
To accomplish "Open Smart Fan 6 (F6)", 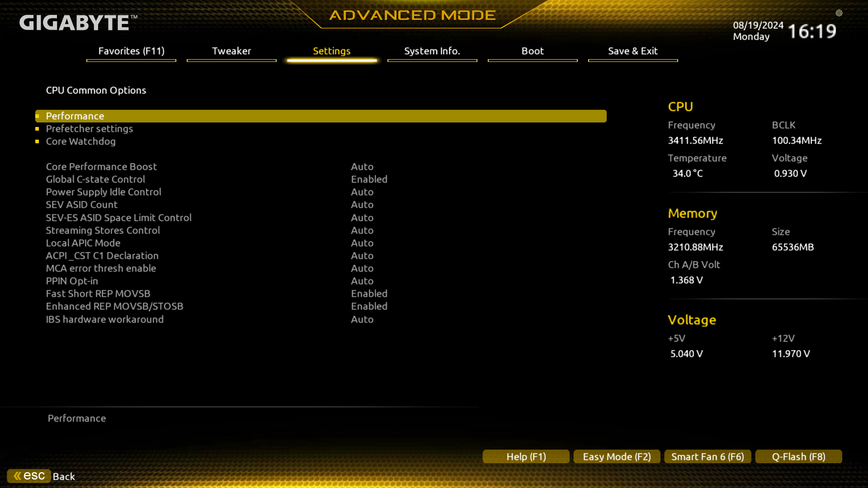I will coord(708,457).
